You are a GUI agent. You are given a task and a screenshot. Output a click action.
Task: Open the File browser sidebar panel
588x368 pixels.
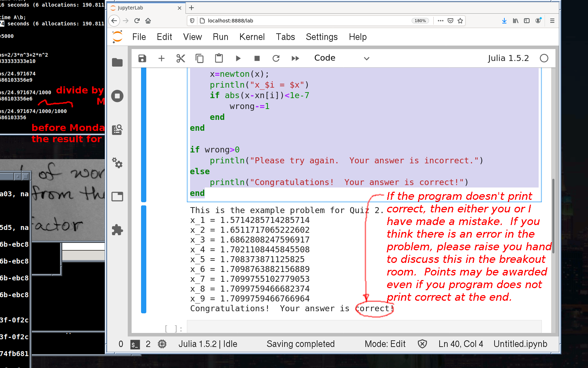coord(117,62)
